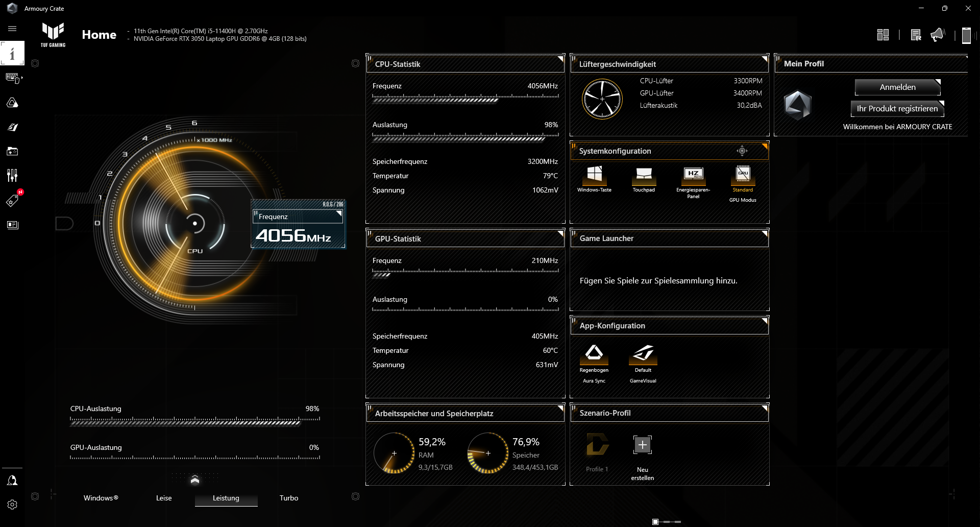Click the '3300RPM' CPU-Lüfter value
The width and height of the screenshot is (980, 527).
[x=748, y=81]
